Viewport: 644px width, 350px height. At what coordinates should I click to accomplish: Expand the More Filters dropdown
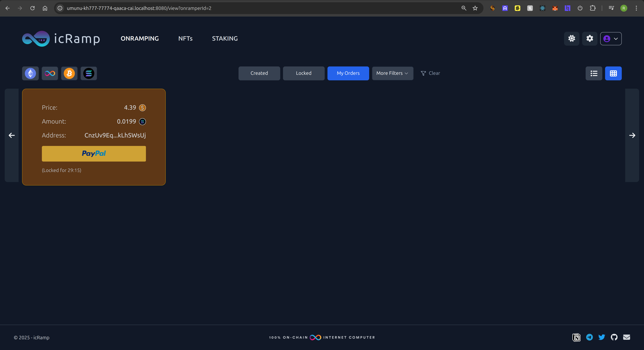(x=392, y=73)
